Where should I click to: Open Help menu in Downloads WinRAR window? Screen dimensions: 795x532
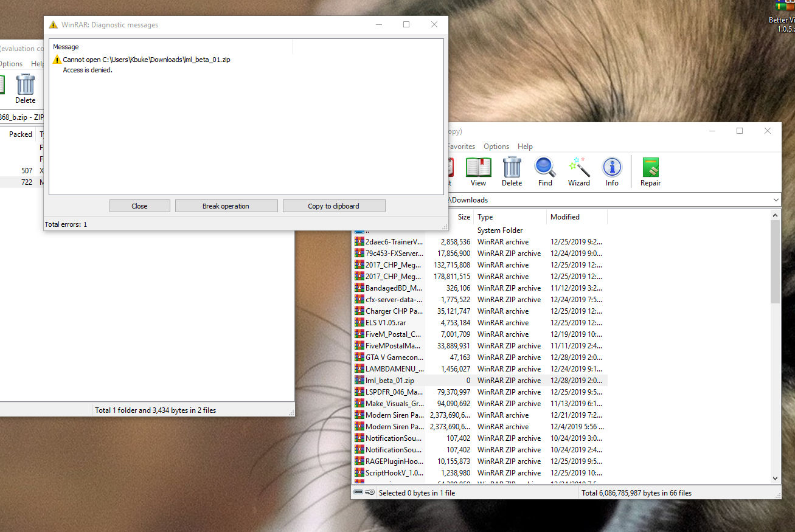click(525, 147)
